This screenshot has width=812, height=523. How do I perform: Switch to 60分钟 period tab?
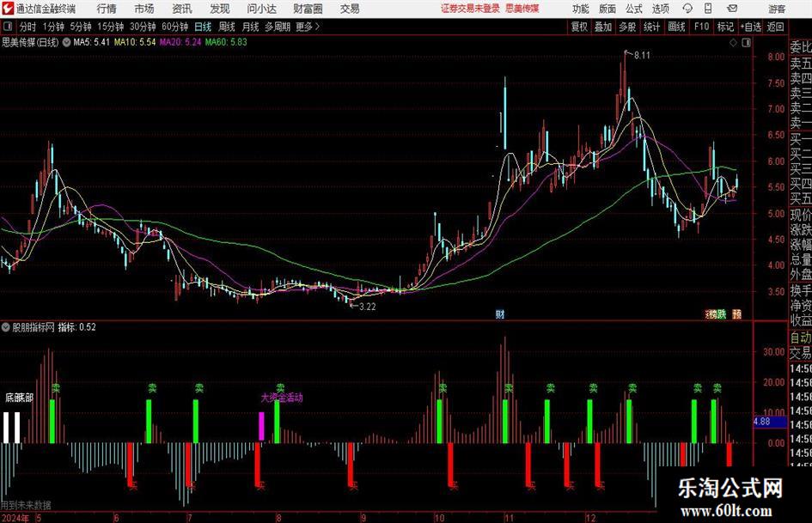pos(175,27)
